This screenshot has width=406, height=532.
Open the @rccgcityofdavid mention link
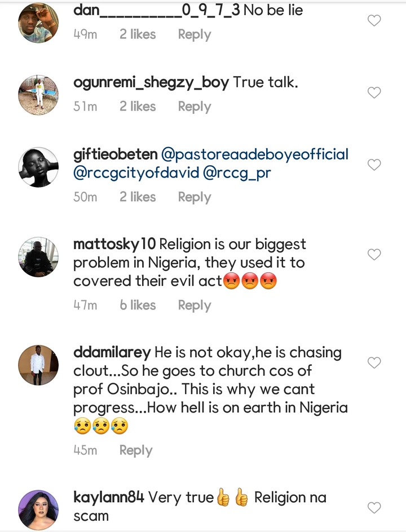coord(136,173)
